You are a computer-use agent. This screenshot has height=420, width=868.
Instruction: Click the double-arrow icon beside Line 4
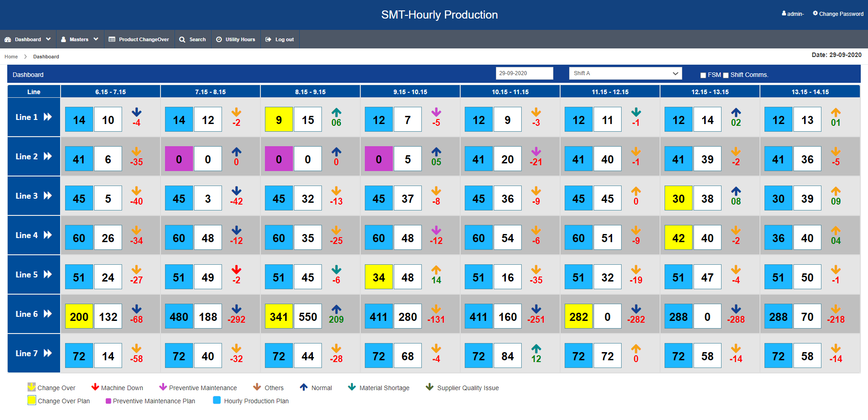[47, 235]
